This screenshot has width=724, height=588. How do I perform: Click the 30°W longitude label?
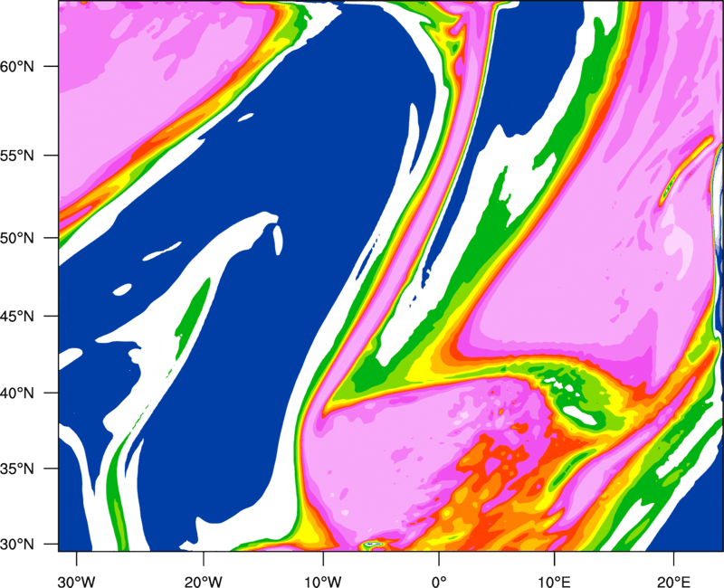pos(76,582)
